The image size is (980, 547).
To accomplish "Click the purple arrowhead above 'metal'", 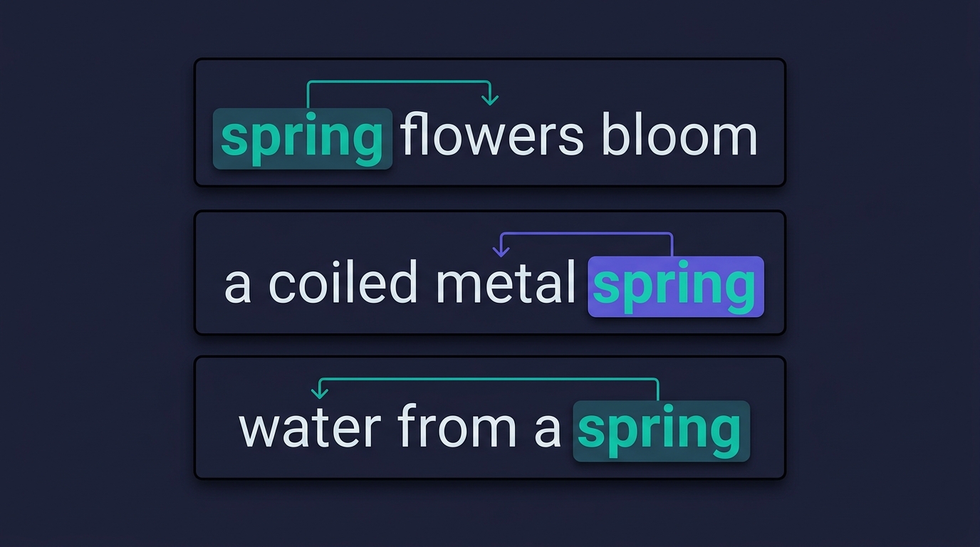I will click(x=502, y=249).
